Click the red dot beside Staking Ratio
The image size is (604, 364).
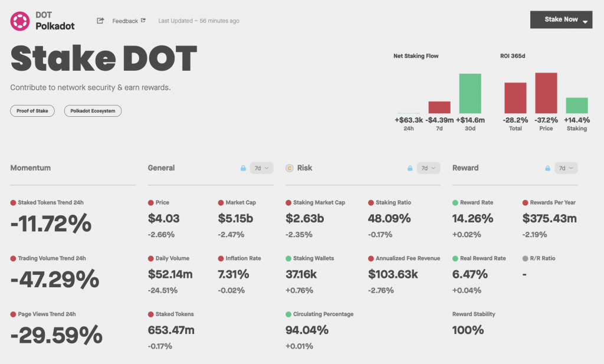coord(370,202)
